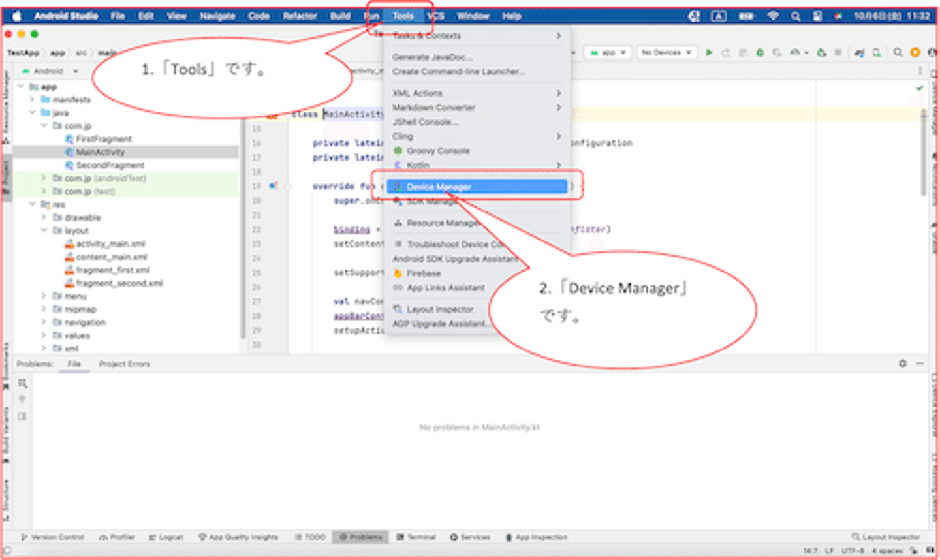Collapse the java folder
This screenshot has width=940, height=560.
[x=32, y=113]
